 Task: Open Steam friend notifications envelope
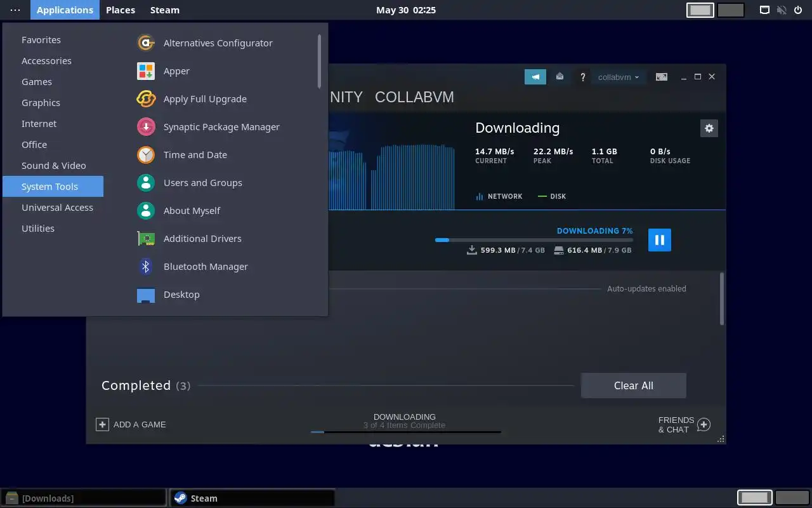pos(560,77)
